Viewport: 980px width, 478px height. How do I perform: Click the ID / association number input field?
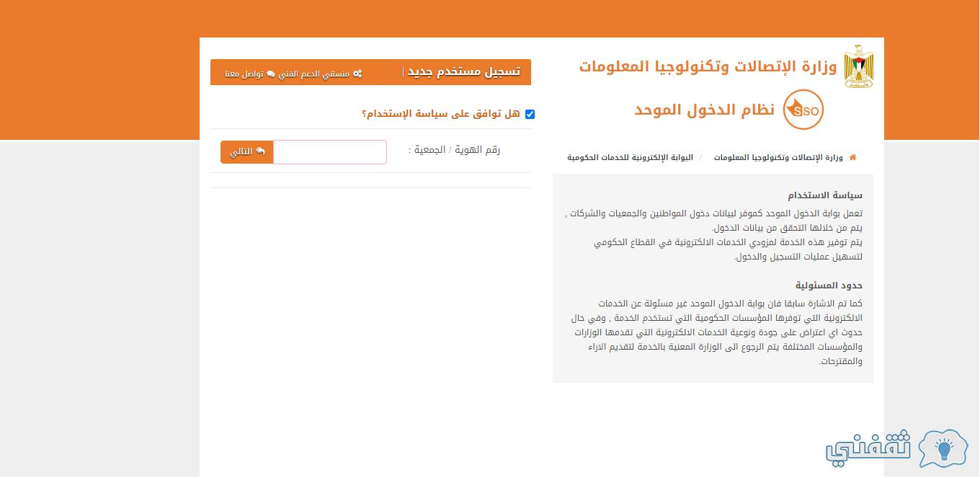tap(330, 152)
